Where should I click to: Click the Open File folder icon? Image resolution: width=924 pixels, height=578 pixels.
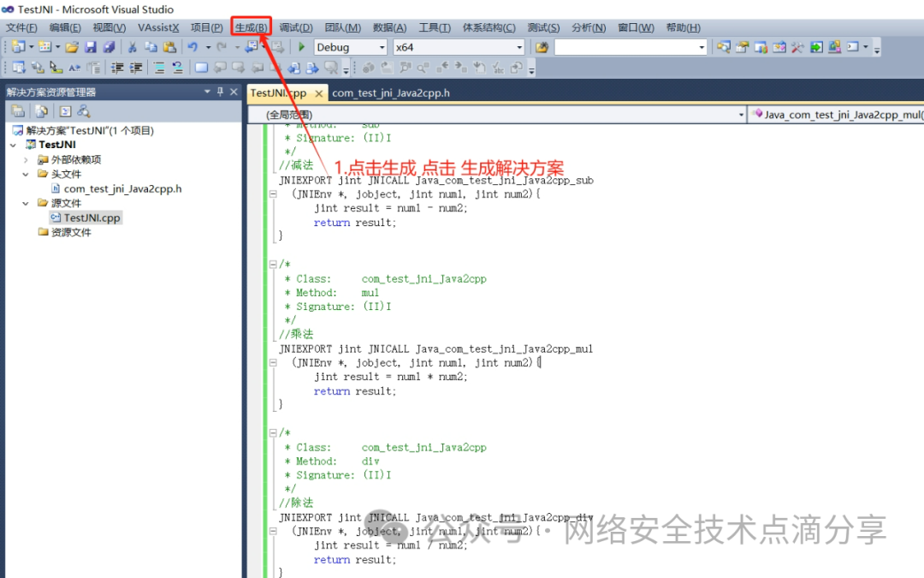(x=72, y=47)
